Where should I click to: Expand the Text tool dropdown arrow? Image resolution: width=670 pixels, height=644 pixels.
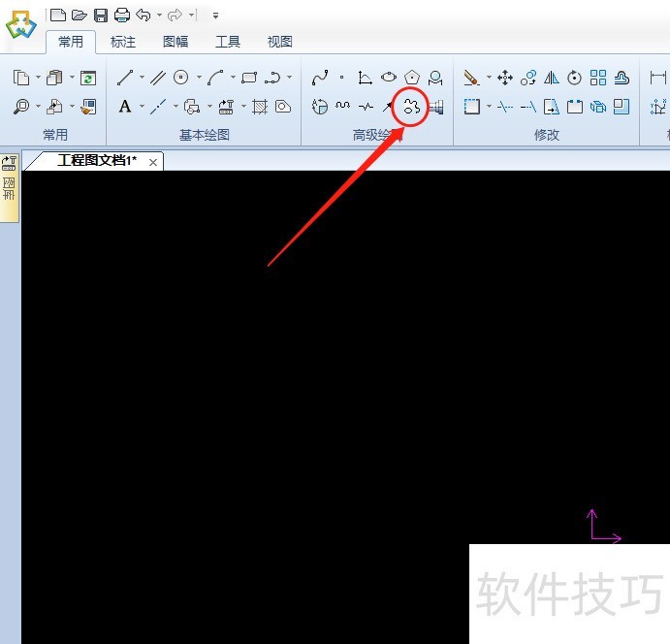tap(142, 106)
